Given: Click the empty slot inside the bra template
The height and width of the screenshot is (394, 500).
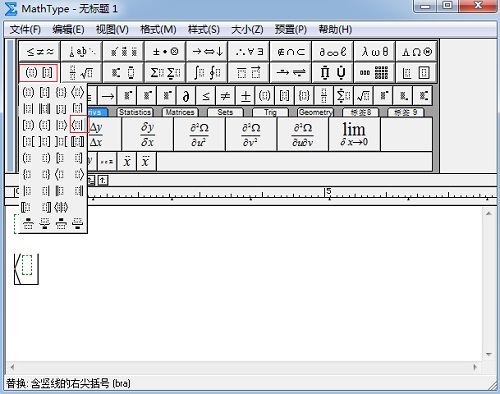Looking at the screenshot, I should pyautogui.click(x=27, y=265).
